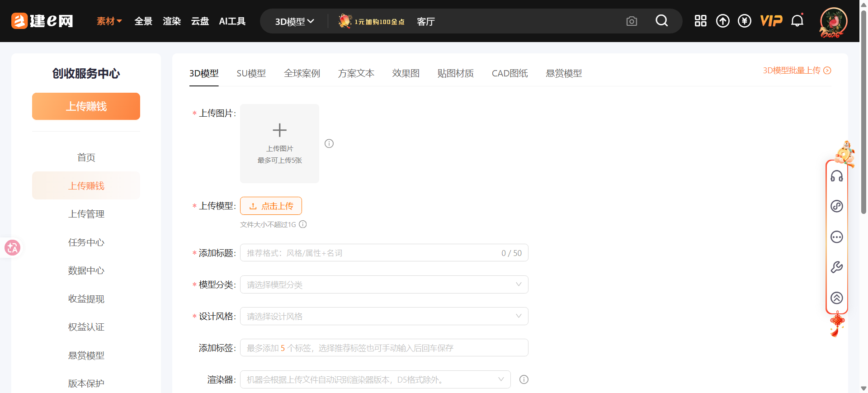Open the apps grid icon in header
The image size is (868, 393).
click(x=700, y=21)
